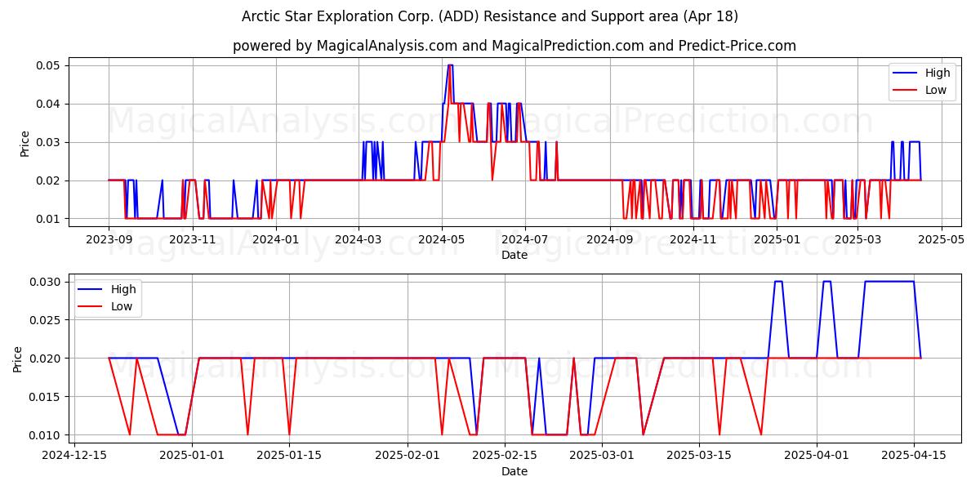Click the 2025-02-01 x-axis tick label
This screenshot has height=490, width=980.
tap(408, 456)
